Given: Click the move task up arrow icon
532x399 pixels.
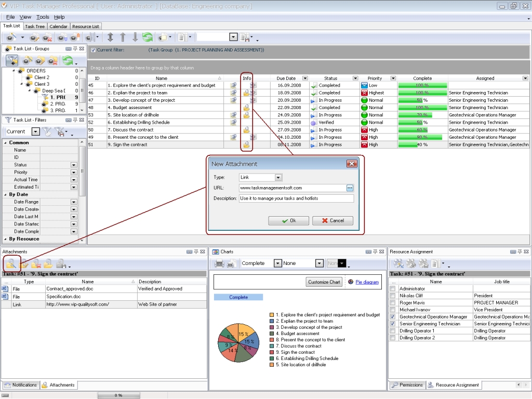Looking at the screenshot, I should pos(123,37).
